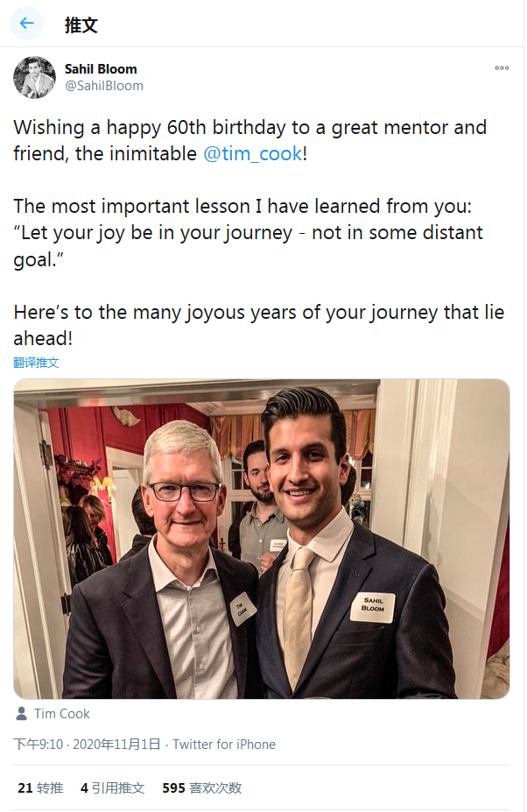
Task: View the 595 喜欢次数 likes list
Action: click(202, 788)
